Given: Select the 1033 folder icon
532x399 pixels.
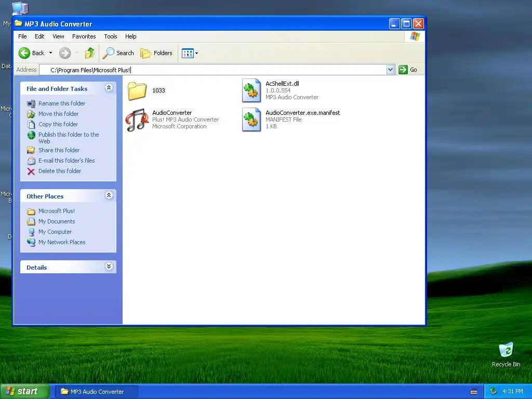Looking at the screenshot, I should coord(137,91).
